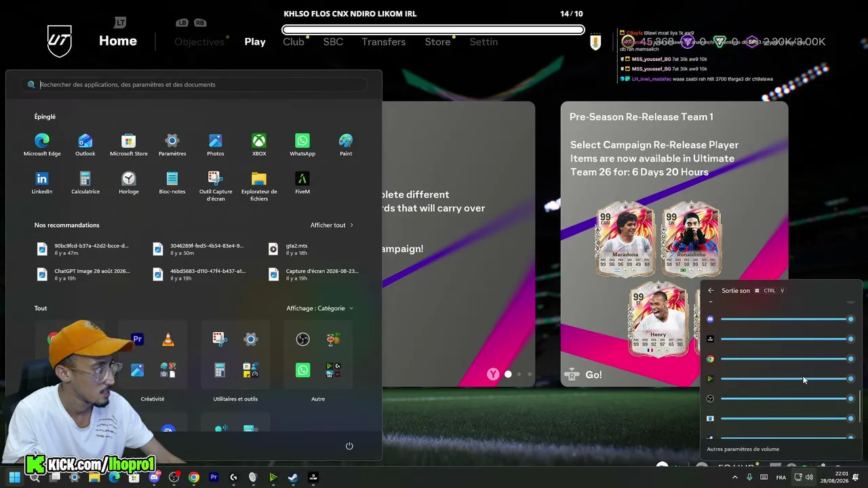Click the Windows Start button on taskbar

(15, 477)
